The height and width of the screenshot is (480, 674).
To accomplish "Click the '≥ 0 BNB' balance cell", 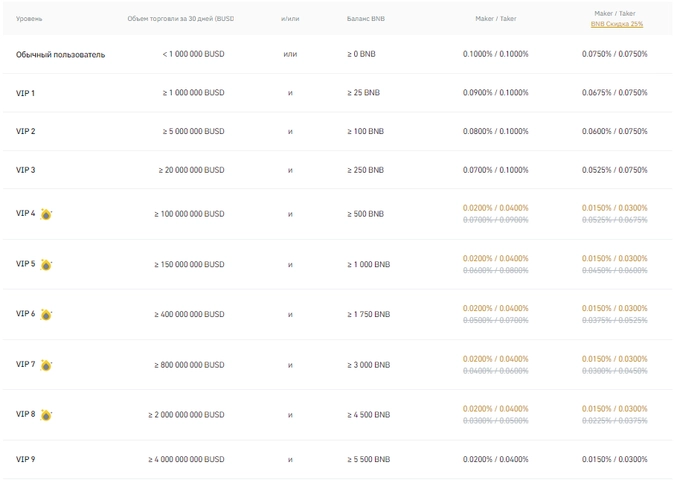I will [361, 54].
